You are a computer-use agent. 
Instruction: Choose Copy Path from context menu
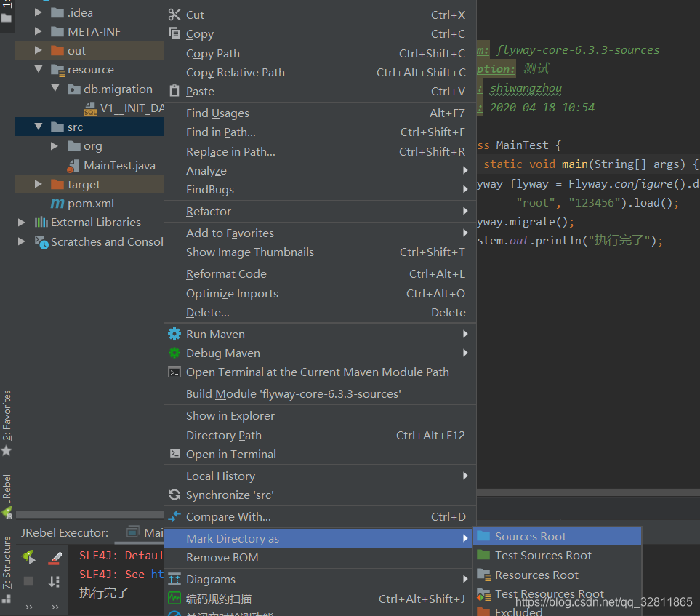coord(320,54)
